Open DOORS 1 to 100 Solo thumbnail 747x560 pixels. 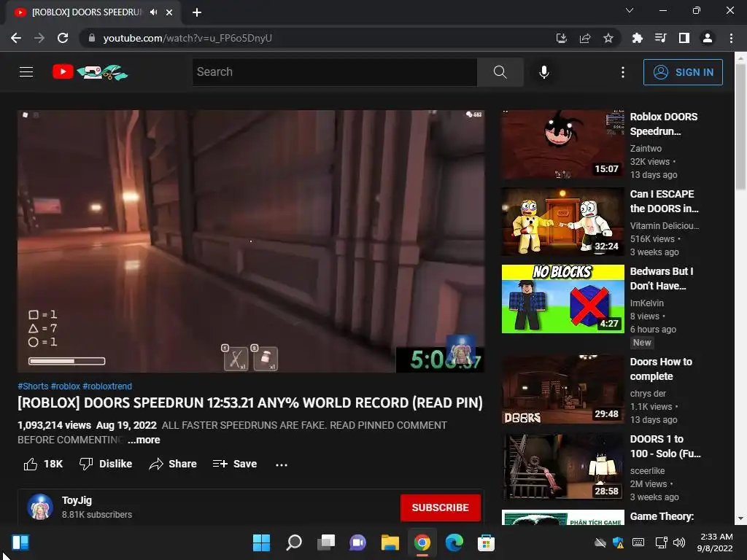coord(562,466)
